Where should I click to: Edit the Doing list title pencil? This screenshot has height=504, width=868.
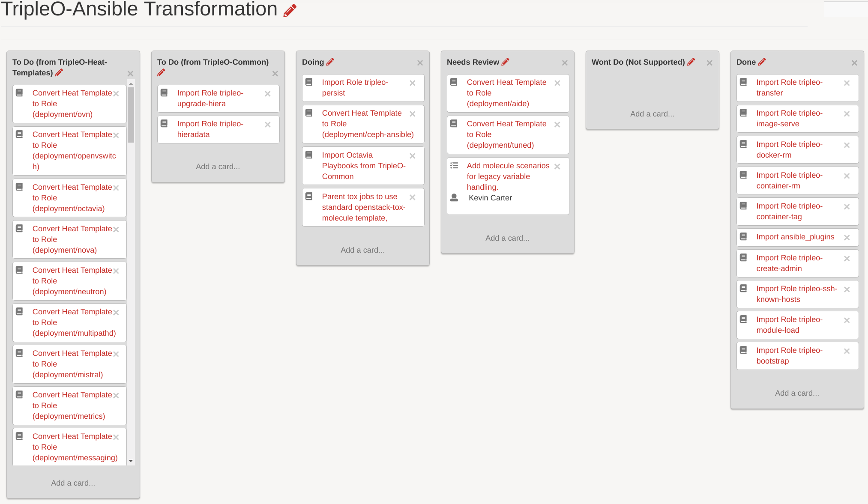click(x=330, y=62)
